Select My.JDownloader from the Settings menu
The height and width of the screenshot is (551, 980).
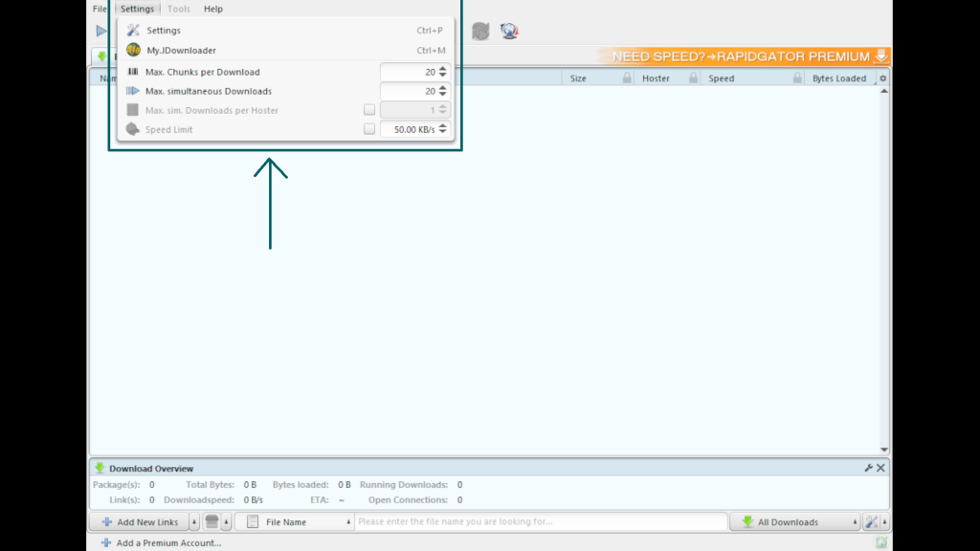tap(181, 51)
